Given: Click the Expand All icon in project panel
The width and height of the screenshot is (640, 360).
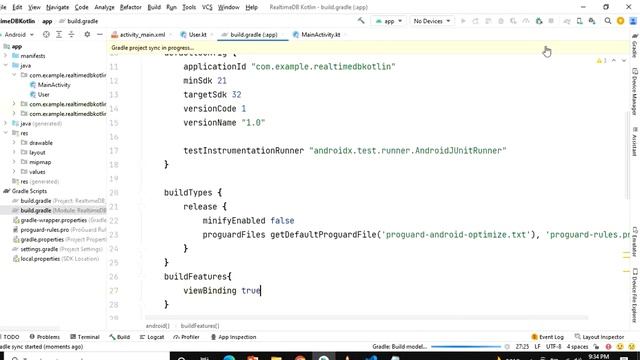Looking at the screenshot, I should click(59, 35).
